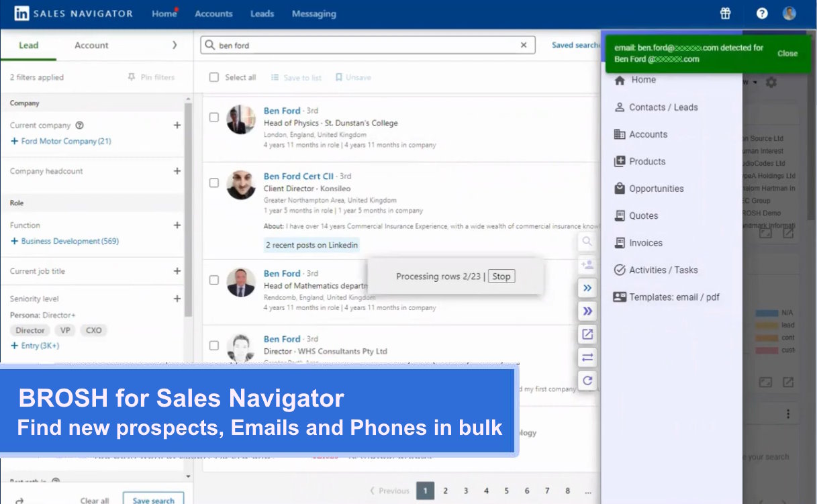Collapse filter panel with chevron beside Account
The width and height of the screenshot is (817, 504).
pos(175,45)
